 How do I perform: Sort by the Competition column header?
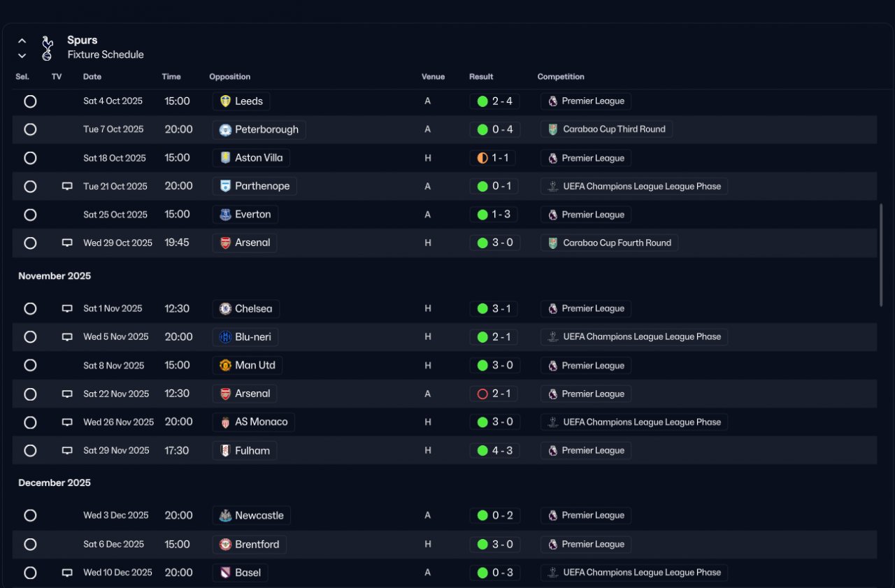pos(561,77)
